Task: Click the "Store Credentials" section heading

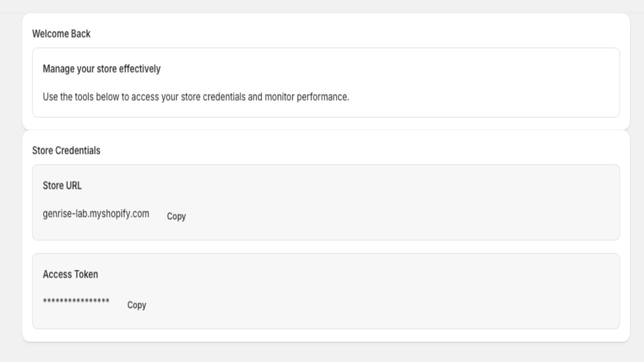Action: [66, 150]
